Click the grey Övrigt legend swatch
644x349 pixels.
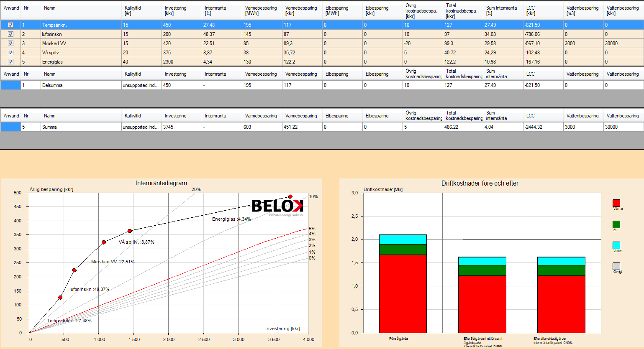pos(616,266)
